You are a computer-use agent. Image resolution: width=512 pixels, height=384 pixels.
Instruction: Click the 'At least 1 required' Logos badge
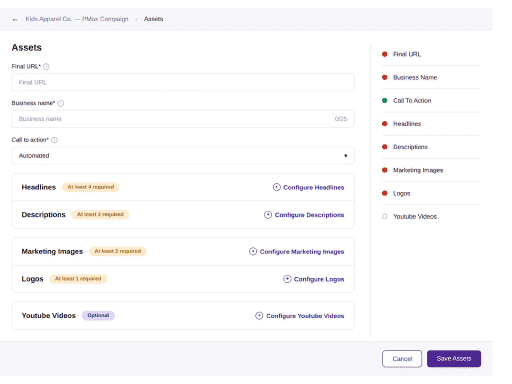(78, 279)
